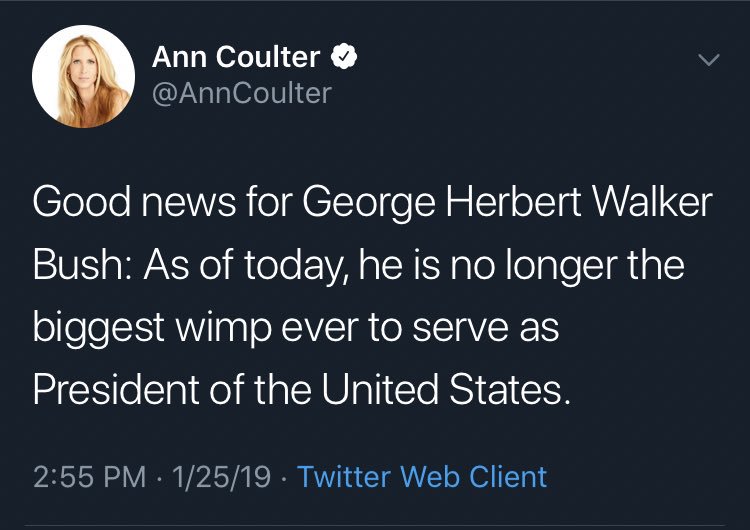Click the Ann Coulter display name
This screenshot has width=750, height=530.
pos(236,57)
